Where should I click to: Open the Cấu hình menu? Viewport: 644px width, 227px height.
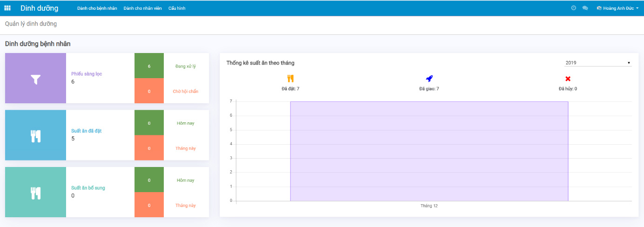click(x=177, y=8)
